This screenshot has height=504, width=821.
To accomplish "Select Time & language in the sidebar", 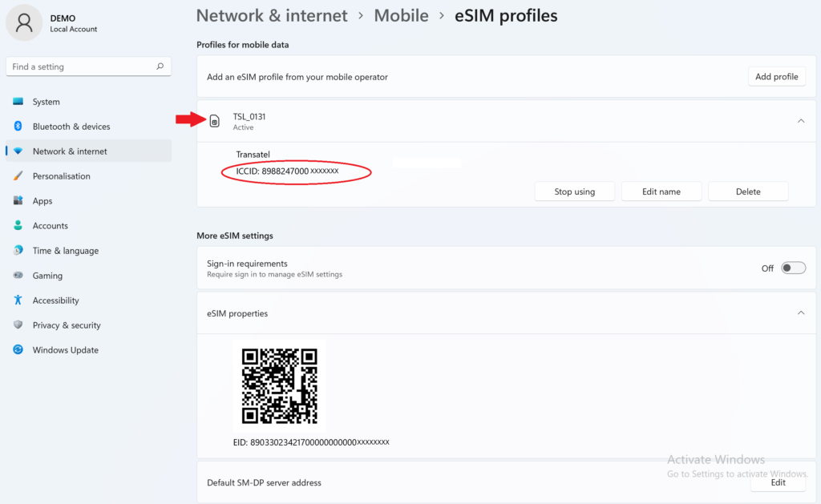I will tap(88, 250).
